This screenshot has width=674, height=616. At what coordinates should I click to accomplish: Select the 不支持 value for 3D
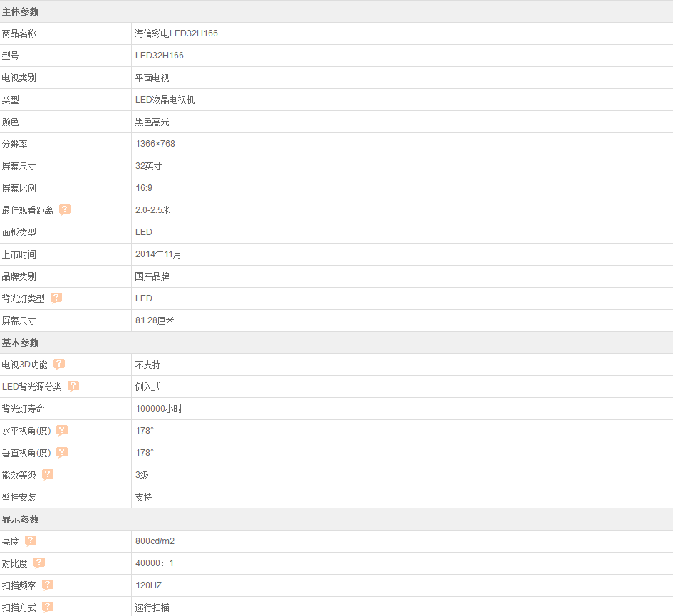pyautogui.click(x=148, y=365)
